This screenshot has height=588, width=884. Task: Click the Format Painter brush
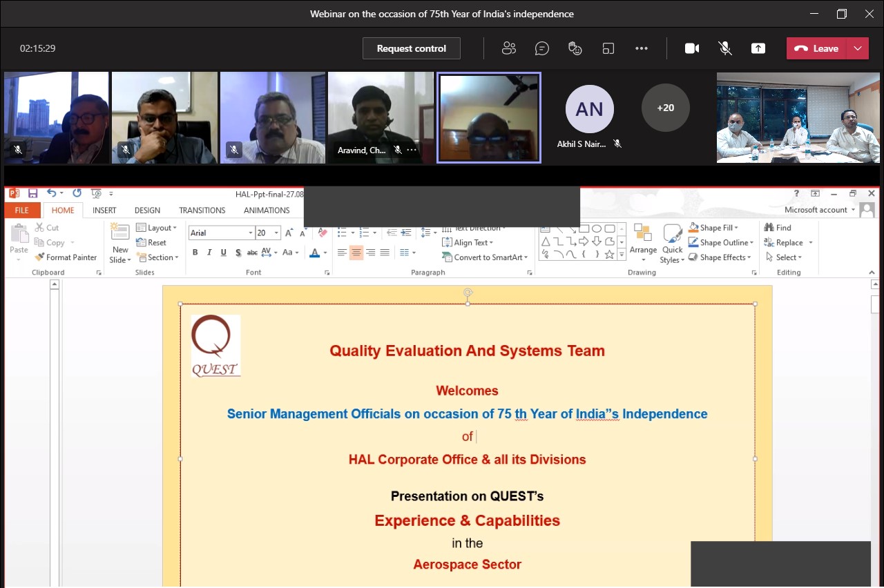tap(66, 257)
